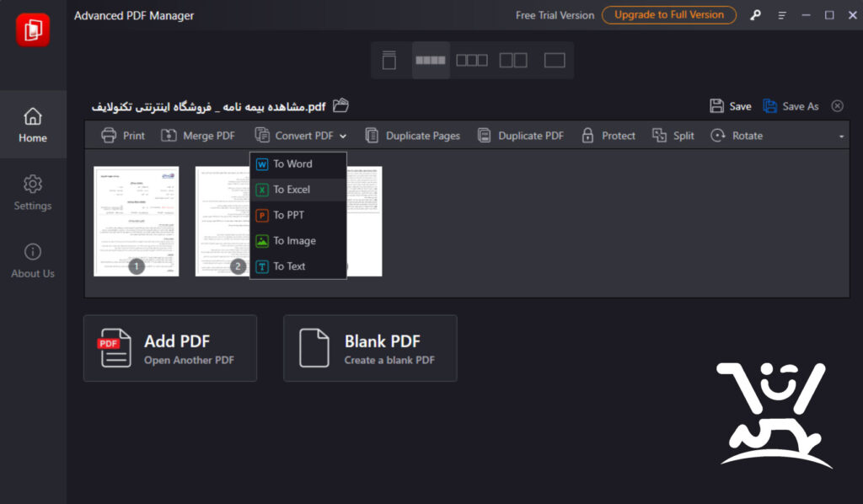Choose Save As for the PDF

(x=791, y=106)
